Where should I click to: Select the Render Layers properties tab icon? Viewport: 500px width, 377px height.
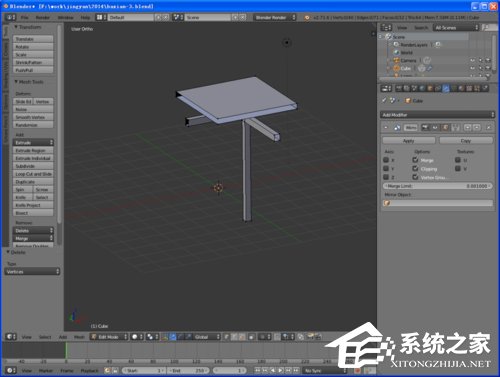[406, 88]
